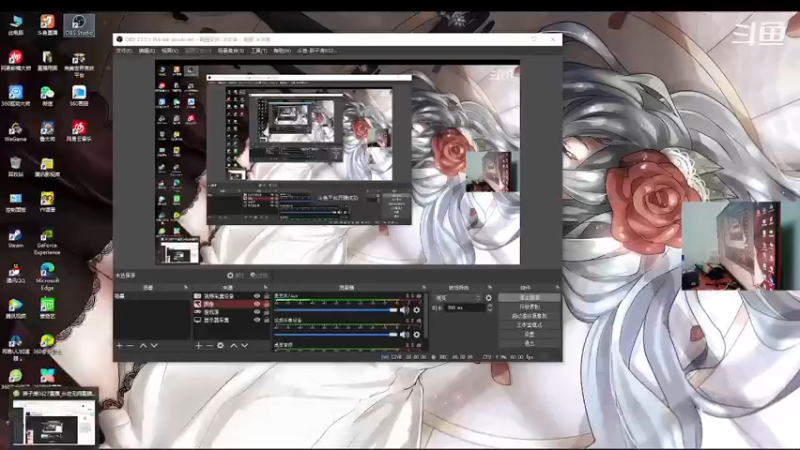Open NetEase Cloud Music red icon
Image resolution: width=800 pixels, height=450 pixels.
click(79, 131)
